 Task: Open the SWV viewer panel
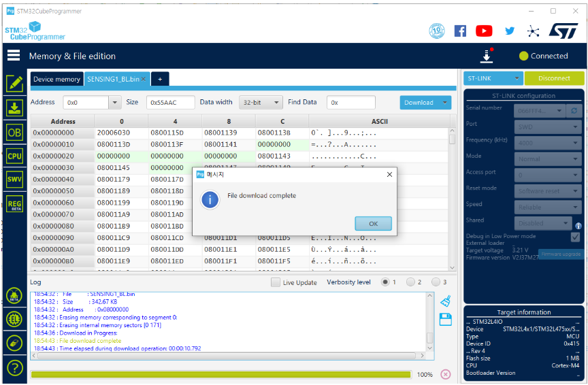point(14,179)
